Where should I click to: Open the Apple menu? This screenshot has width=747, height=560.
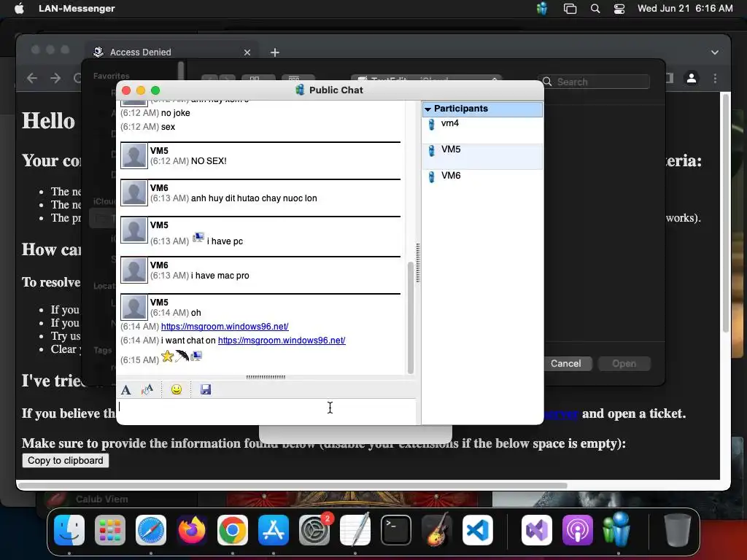click(x=19, y=9)
